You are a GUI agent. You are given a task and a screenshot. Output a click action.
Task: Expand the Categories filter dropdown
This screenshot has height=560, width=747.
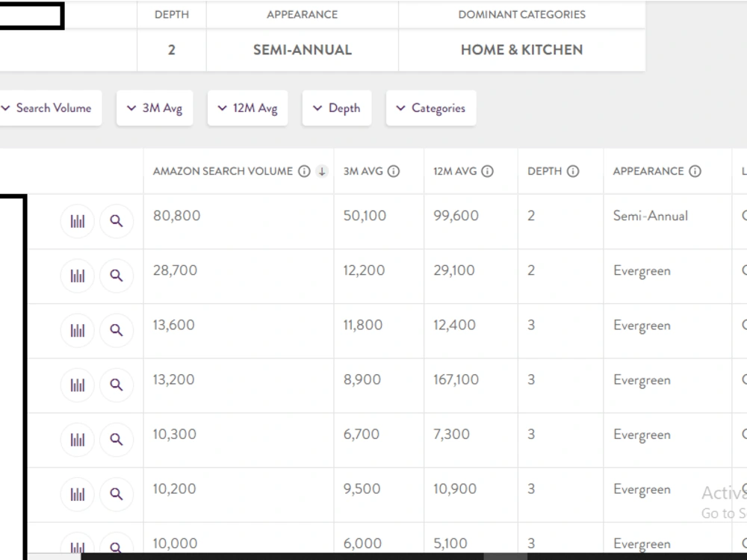(431, 108)
